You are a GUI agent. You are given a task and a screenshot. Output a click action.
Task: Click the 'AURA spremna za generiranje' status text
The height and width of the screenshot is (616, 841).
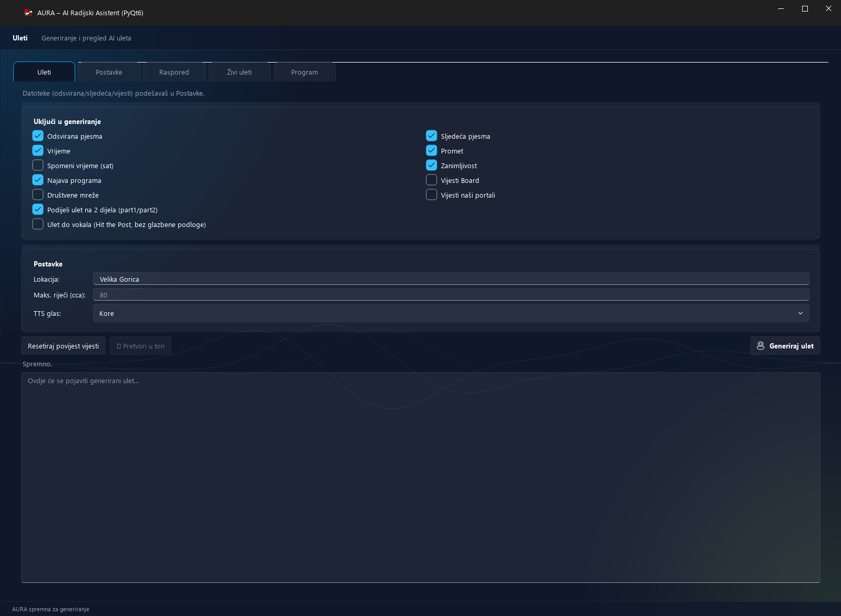[x=50, y=609]
